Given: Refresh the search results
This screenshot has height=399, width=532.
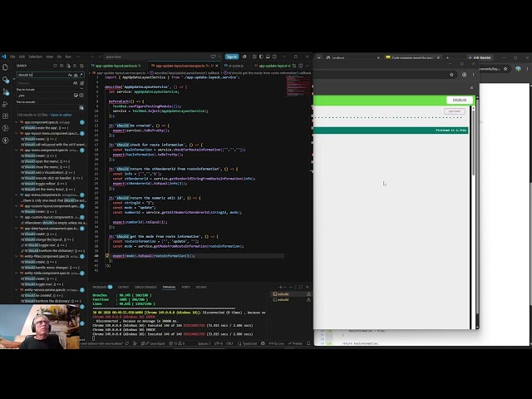Looking at the screenshot, I should pos(55,66).
